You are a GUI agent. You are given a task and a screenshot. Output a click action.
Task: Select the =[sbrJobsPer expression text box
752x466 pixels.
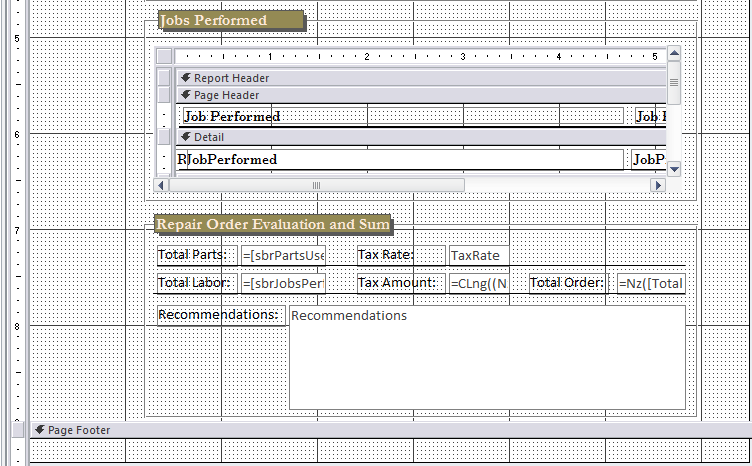pos(283,283)
